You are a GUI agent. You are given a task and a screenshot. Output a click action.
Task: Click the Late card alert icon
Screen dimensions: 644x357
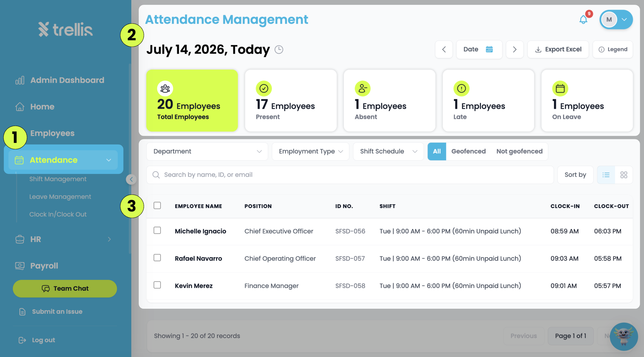(461, 88)
